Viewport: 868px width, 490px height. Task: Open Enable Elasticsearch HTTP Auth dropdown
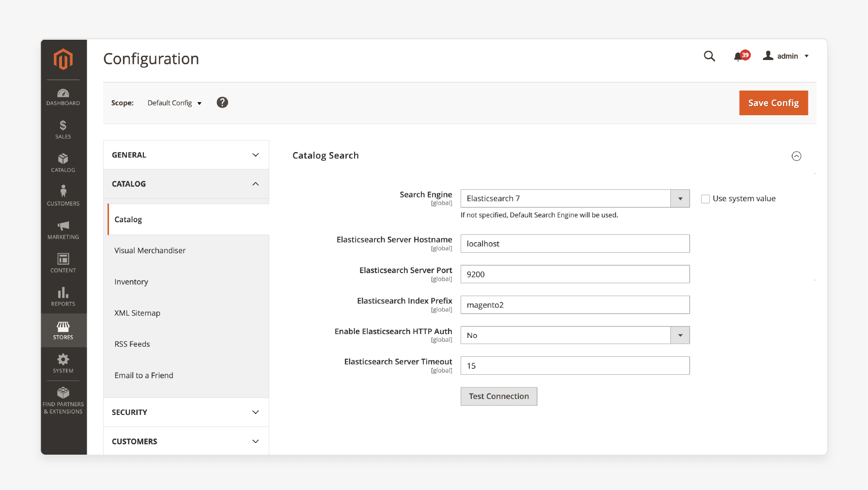tap(575, 335)
